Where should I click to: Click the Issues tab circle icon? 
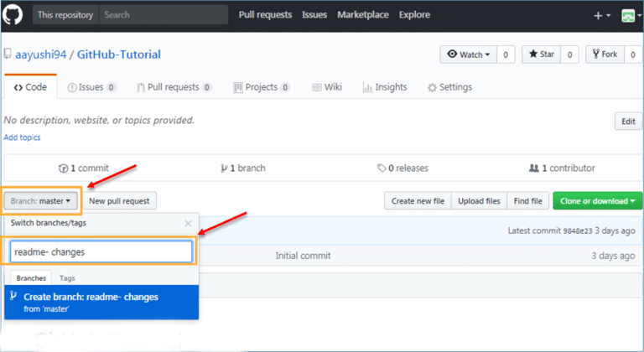pos(72,87)
